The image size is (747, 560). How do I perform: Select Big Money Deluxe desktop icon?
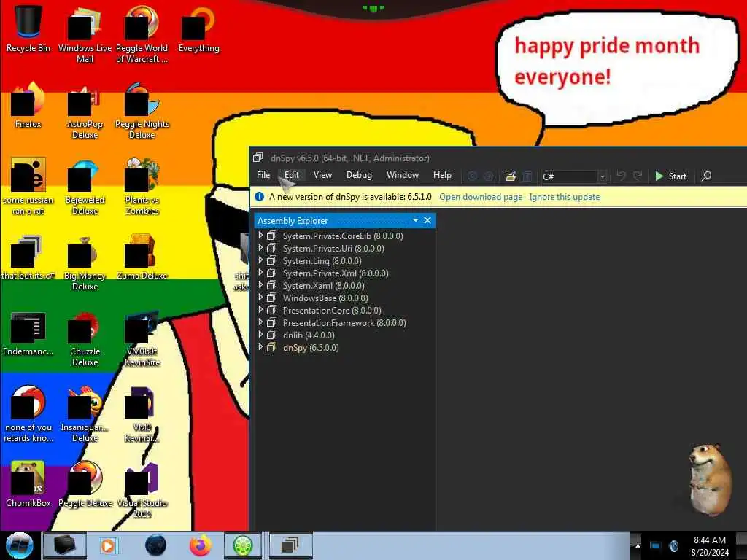pos(85,262)
